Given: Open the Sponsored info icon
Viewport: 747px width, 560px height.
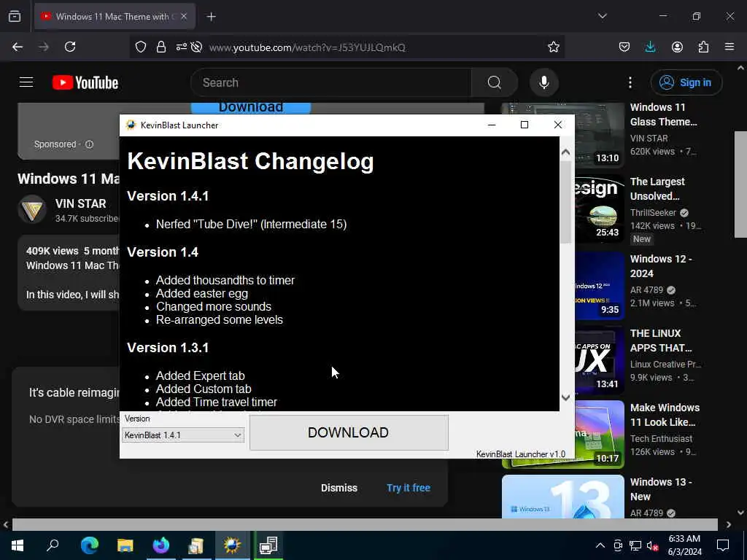Looking at the screenshot, I should [89, 144].
